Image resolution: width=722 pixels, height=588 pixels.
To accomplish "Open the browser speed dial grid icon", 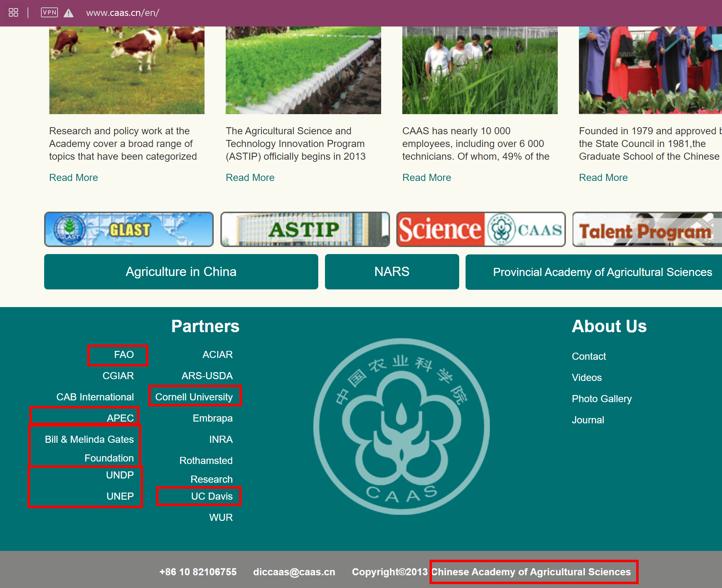I will 13,13.
